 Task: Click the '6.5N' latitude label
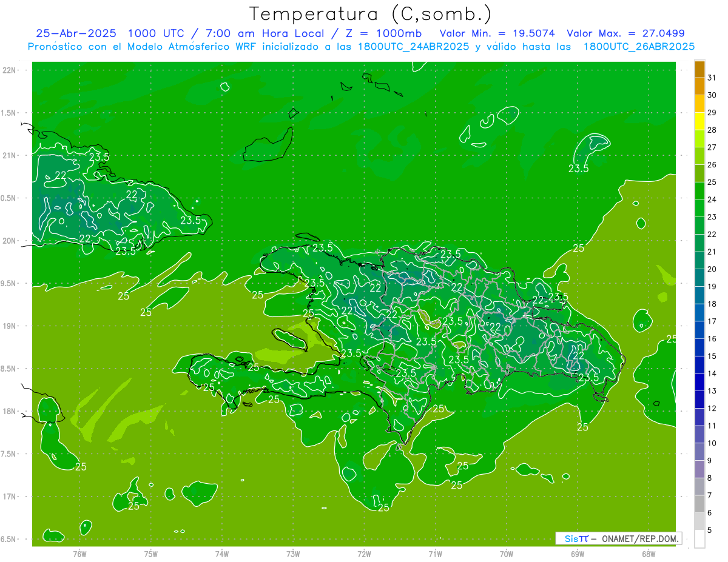(x=10, y=540)
